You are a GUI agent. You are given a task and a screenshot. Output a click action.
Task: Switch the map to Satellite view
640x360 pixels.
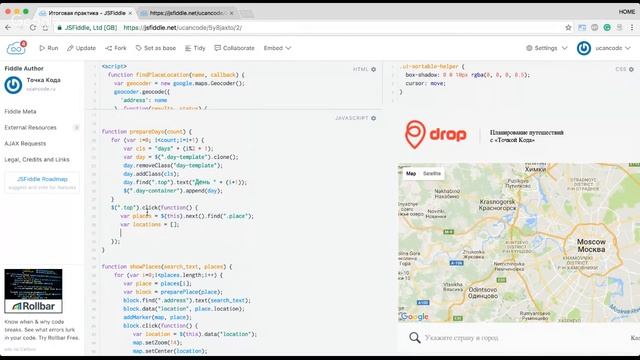click(x=432, y=173)
